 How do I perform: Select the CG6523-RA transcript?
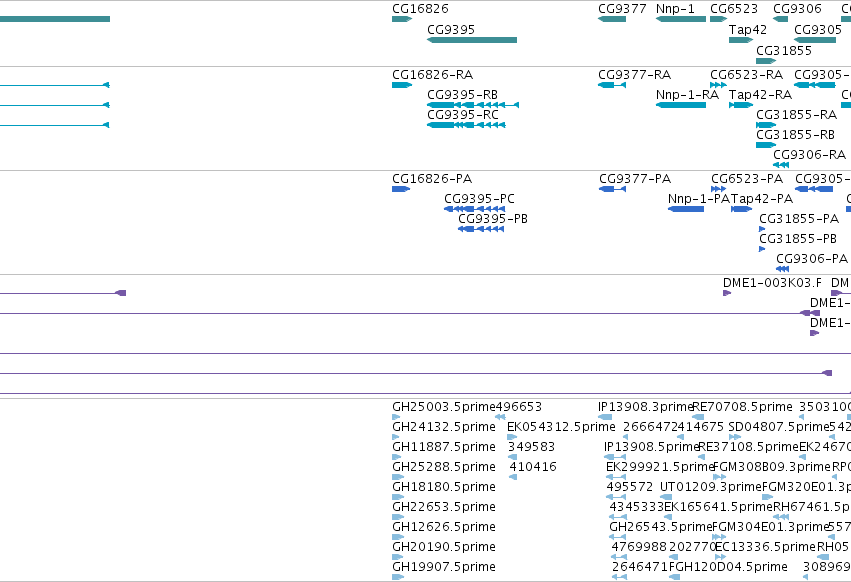(718, 85)
